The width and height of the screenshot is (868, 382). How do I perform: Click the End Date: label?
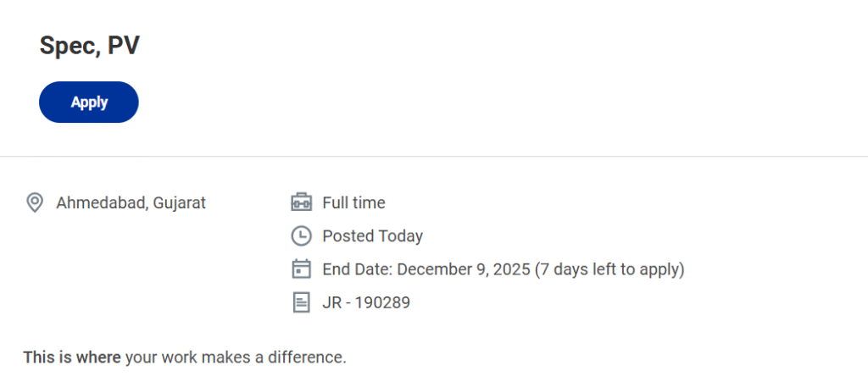point(357,269)
